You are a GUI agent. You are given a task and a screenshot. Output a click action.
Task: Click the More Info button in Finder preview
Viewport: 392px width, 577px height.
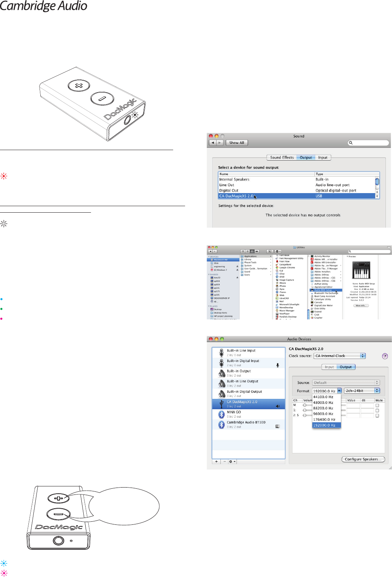point(361,306)
